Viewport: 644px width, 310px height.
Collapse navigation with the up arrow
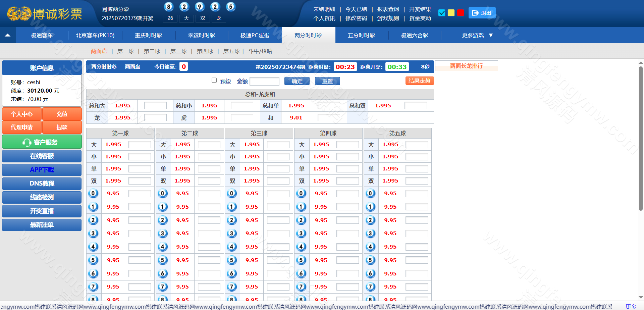point(8,35)
